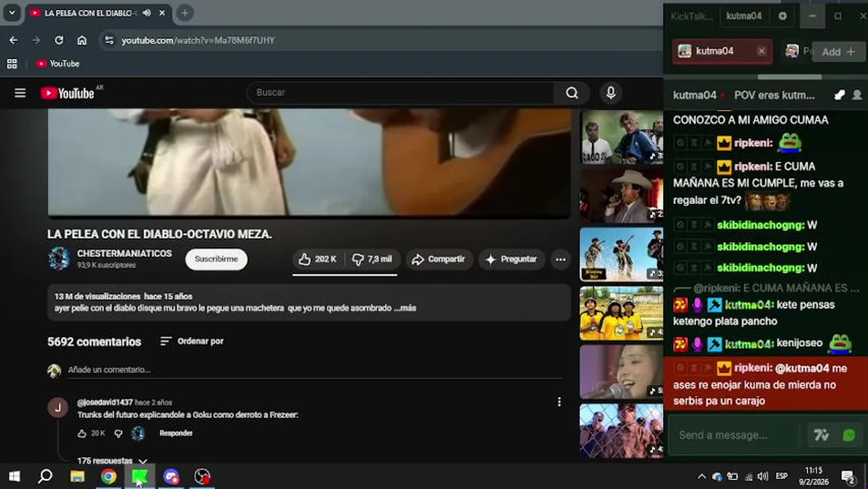Open the options menu on josedavid1437's comment
Screen dimensions: 868x489
click(x=559, y=402)
